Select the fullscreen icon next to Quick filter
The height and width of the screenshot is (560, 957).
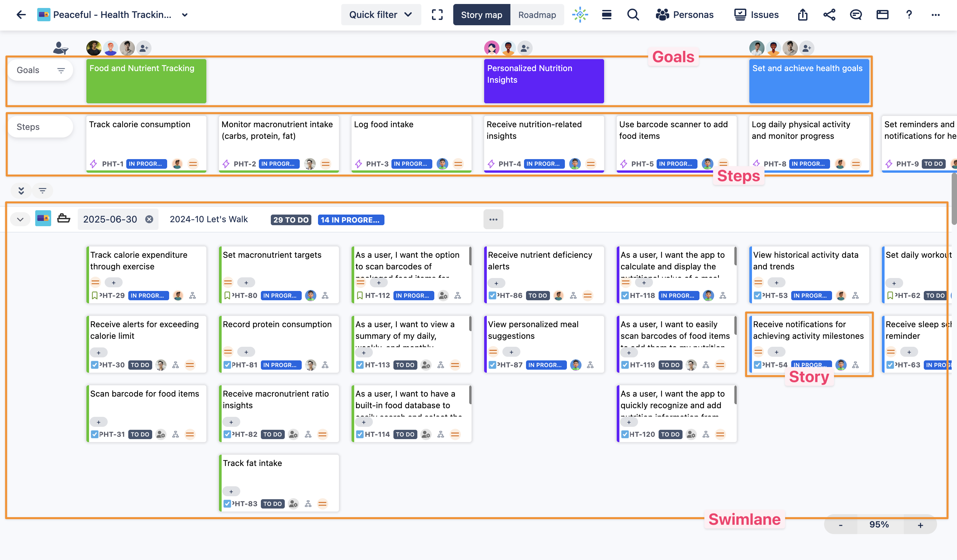pos(437,15)
